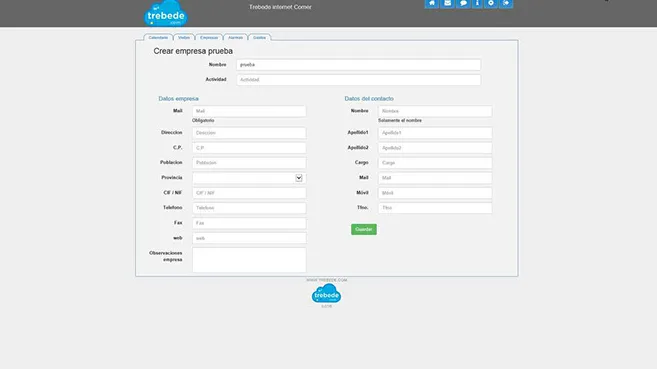Focus the CIF / NIF input field
Screen dimensions: 657x369
point(249,193)
